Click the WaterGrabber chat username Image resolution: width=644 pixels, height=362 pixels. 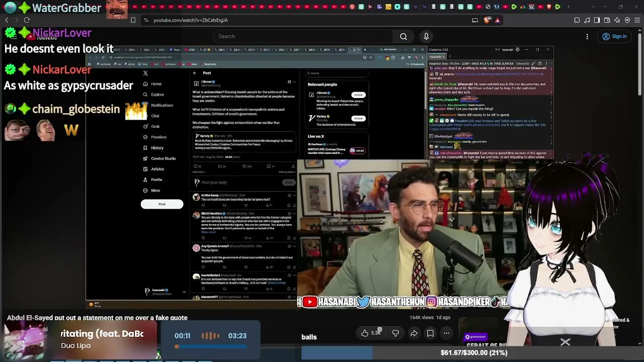pos(66,8)
